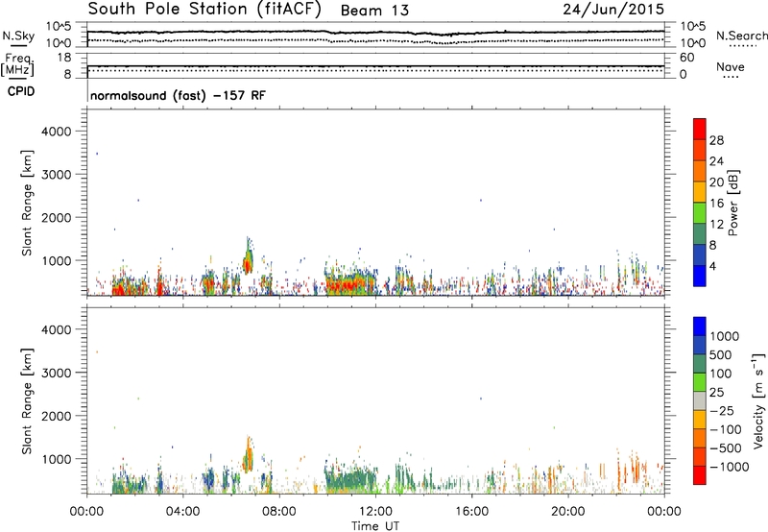The width and height of the screenshot is (768, 532).
Task: Click the "Power [dB]" colorbar title
Action: coord(733,203)
